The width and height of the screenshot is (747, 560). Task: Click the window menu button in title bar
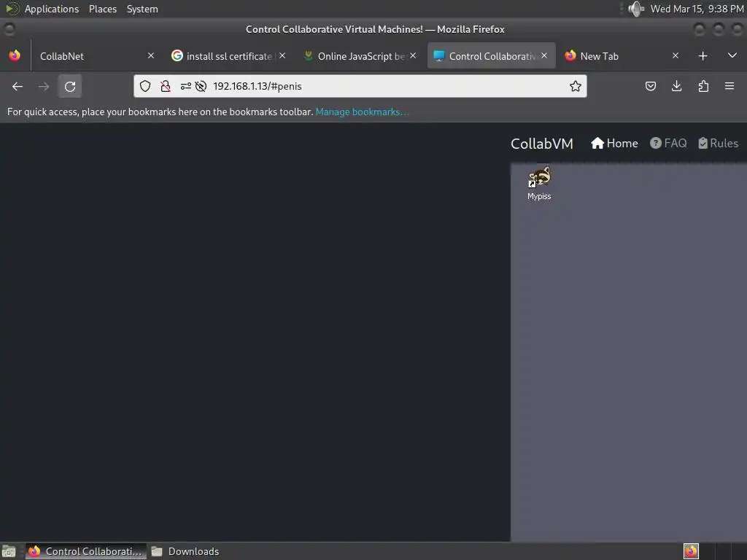(9, 29)
